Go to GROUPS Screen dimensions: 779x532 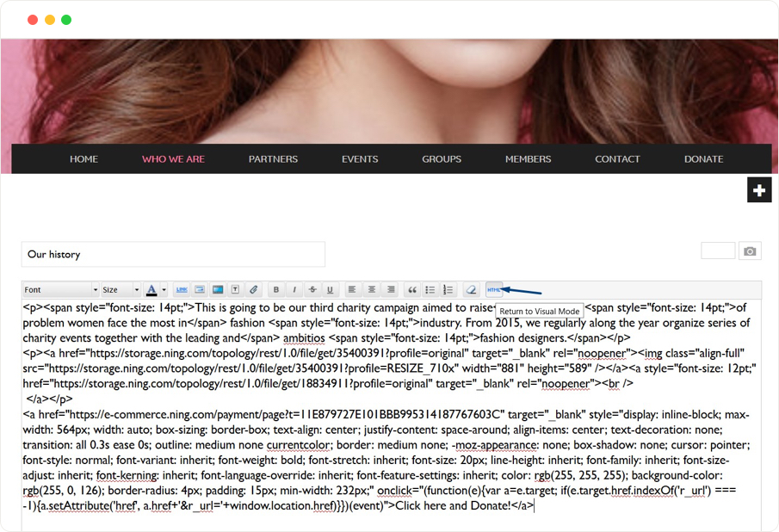point(442,159)
